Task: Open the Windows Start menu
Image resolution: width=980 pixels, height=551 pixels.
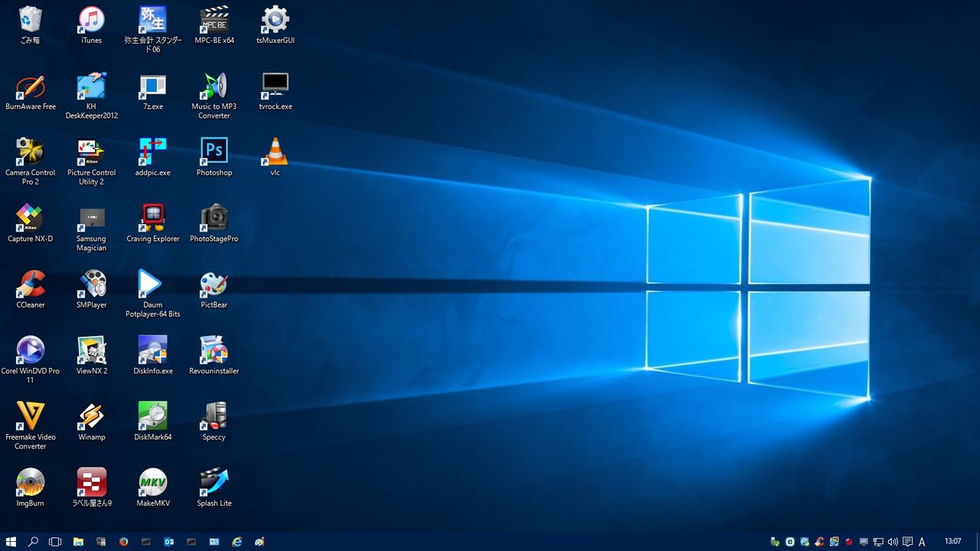Action: click(x=11, y=542)
